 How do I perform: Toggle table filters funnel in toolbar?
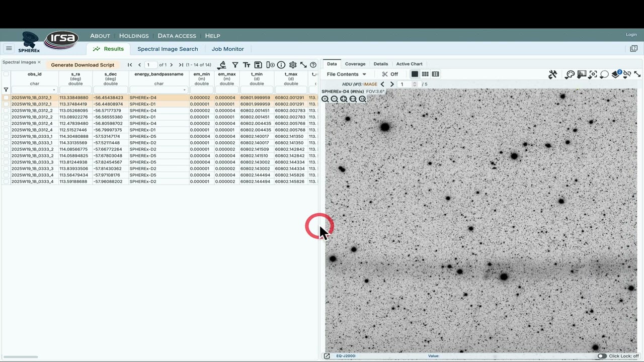[x=235, y=65]
